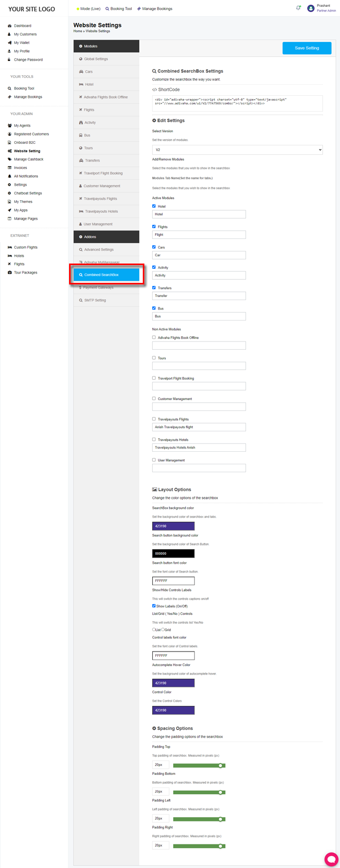Click the My Themes icon
340x868 pixels.
(9, 202)
